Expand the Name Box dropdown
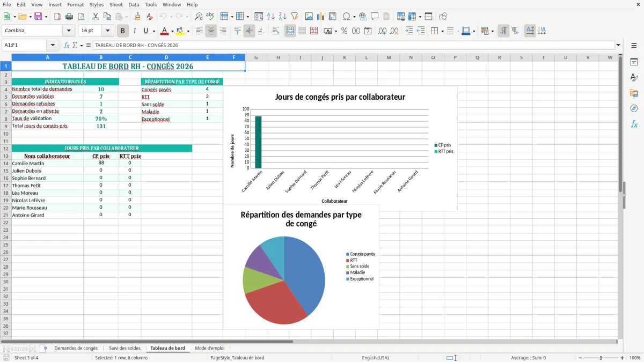Viewport: 644px width, 362px height. click(x=53, y=46)
